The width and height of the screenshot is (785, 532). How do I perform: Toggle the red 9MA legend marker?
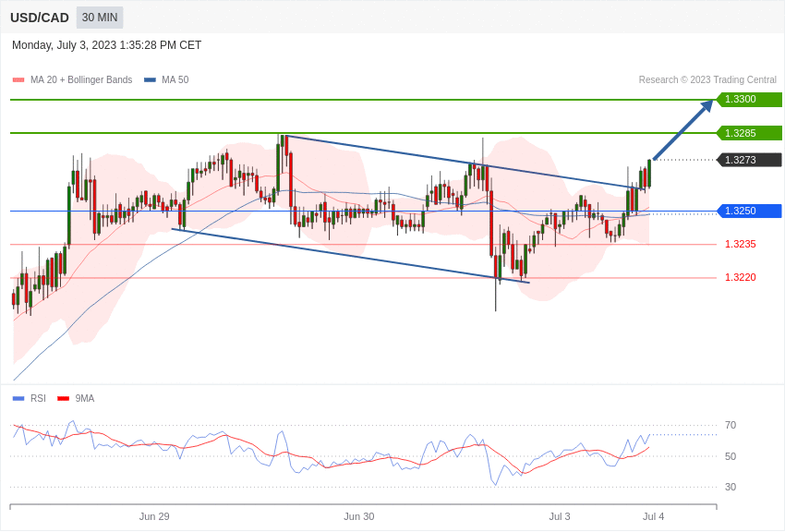click(63, 398)
